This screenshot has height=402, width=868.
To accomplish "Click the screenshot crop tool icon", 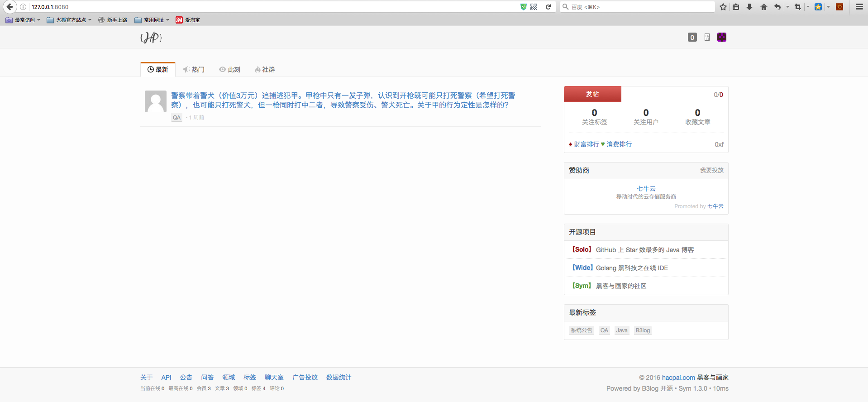I will pyautogui.click(x=798, y=7).
